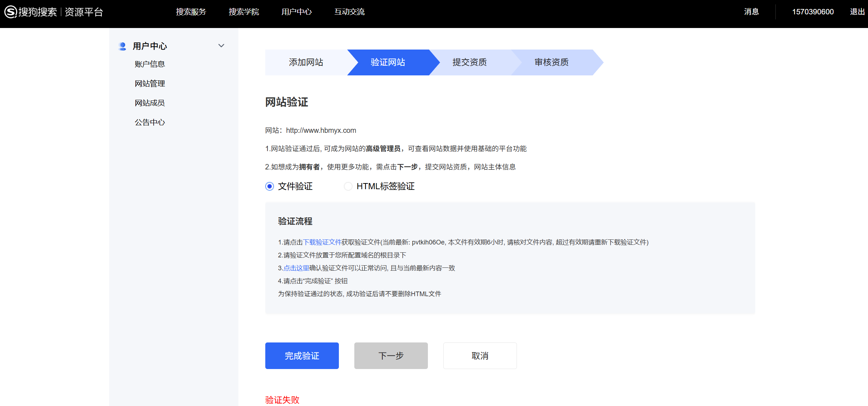The height and width of the screenshot is (406, 868).
Task: Select the 文件验证 verification method
Action: coord(269,186)
